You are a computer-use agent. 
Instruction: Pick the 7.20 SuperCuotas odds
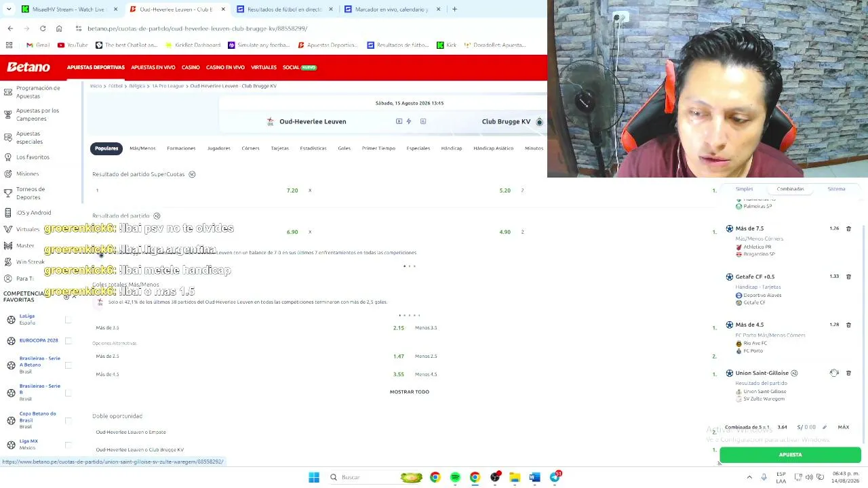[292, 190]
